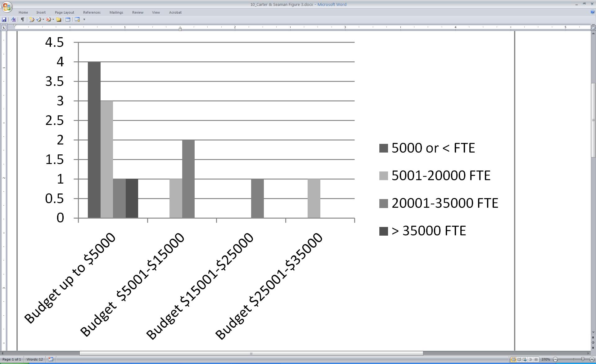Viewport: 596px width, 364px height.
Task: Click the Office Button logo
Action: pyautogui.click(x=7, y=7)
